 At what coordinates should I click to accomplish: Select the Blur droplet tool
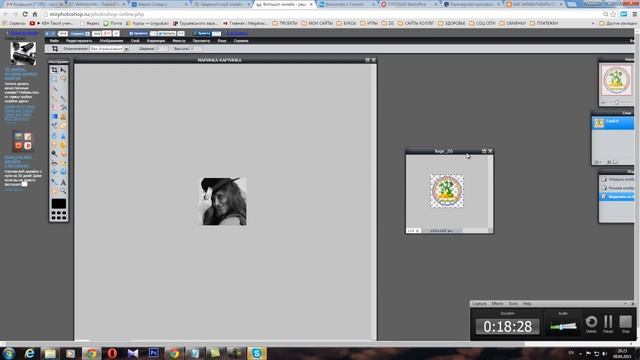tap(54, 135)
